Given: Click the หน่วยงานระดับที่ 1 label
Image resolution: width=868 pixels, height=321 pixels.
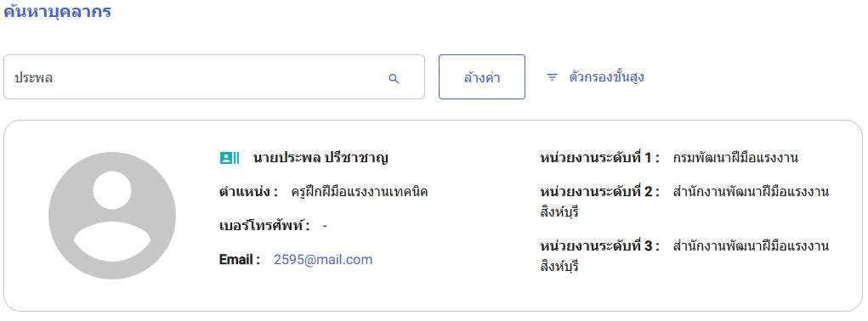Looking at the screenshot, I should [x=599, y=158].
